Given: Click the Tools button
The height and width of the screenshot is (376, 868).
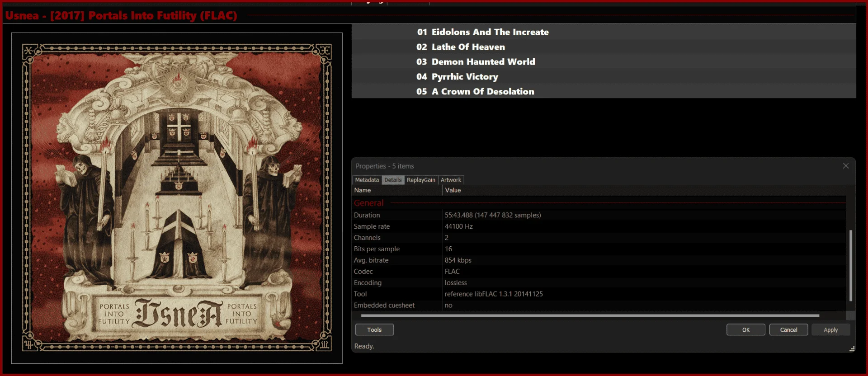Looking at the screenshot, I should pos(374,330).
